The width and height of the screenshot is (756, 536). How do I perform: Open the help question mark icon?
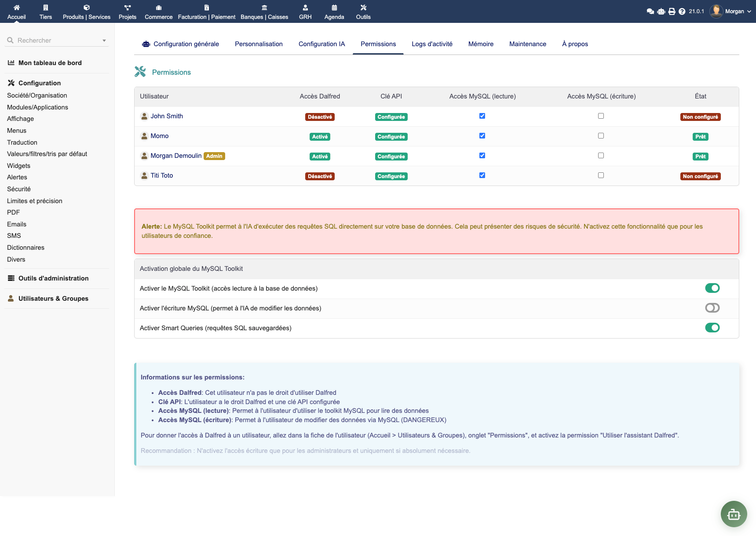[682, 11]
